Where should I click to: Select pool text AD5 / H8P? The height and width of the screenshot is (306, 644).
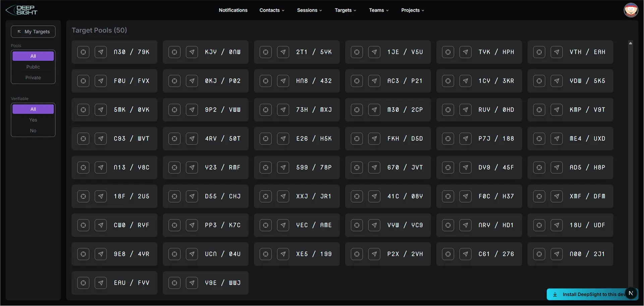[x=588, y=167]
